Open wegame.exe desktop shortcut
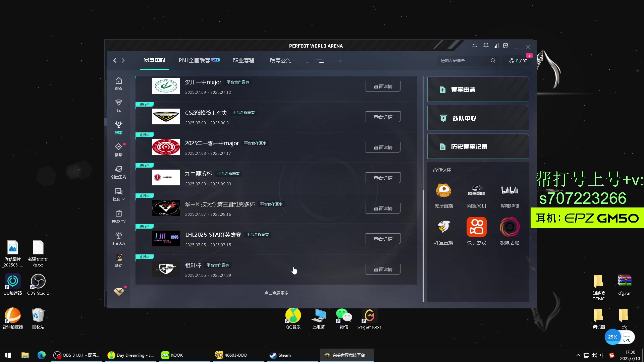Screen dimensions: 644x362 click(x=369, y=319)
